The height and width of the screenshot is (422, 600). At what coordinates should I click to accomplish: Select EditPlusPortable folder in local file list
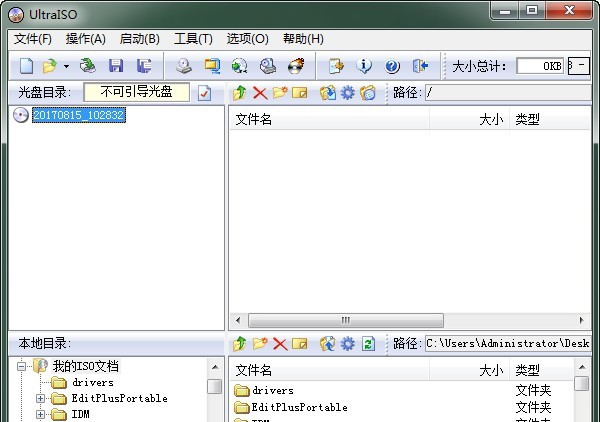click(299, 407)
